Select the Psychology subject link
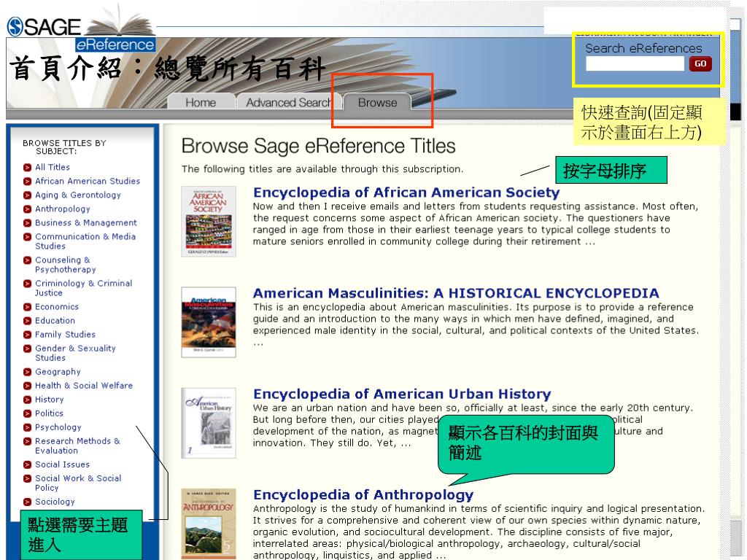Screen dimensions: 747x560 pyautogui.click(x=58, y=427)
